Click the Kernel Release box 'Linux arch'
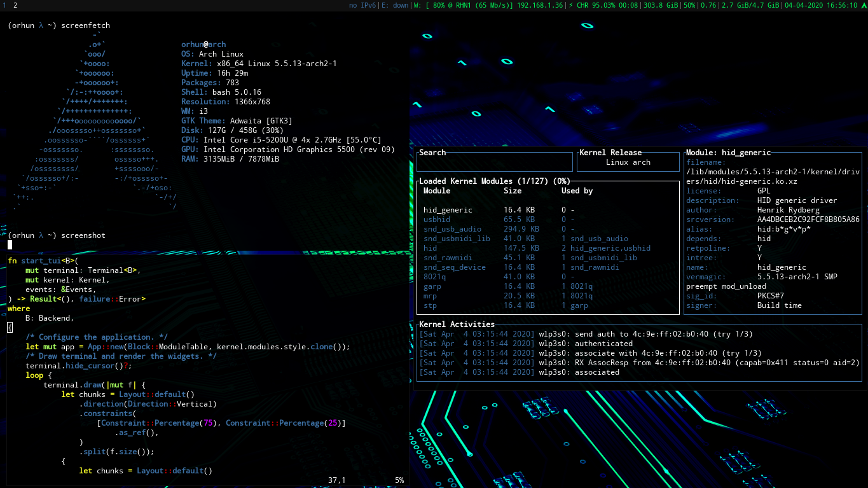Image resolution: width=868 pixels, height=488 pixels. [628, 162]
